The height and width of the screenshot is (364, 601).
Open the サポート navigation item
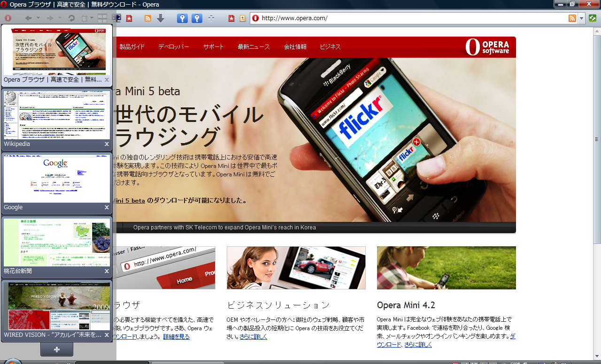pos(214,47)
